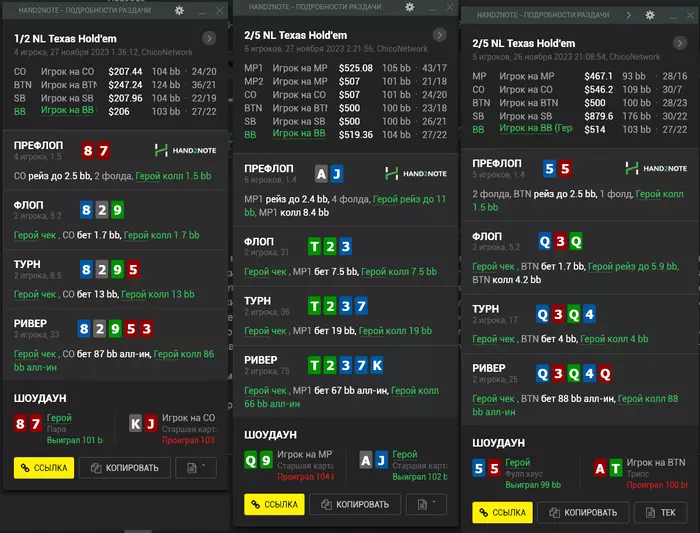
Task: Click SB stack $879.6 in right window
Action: point(599,116)
